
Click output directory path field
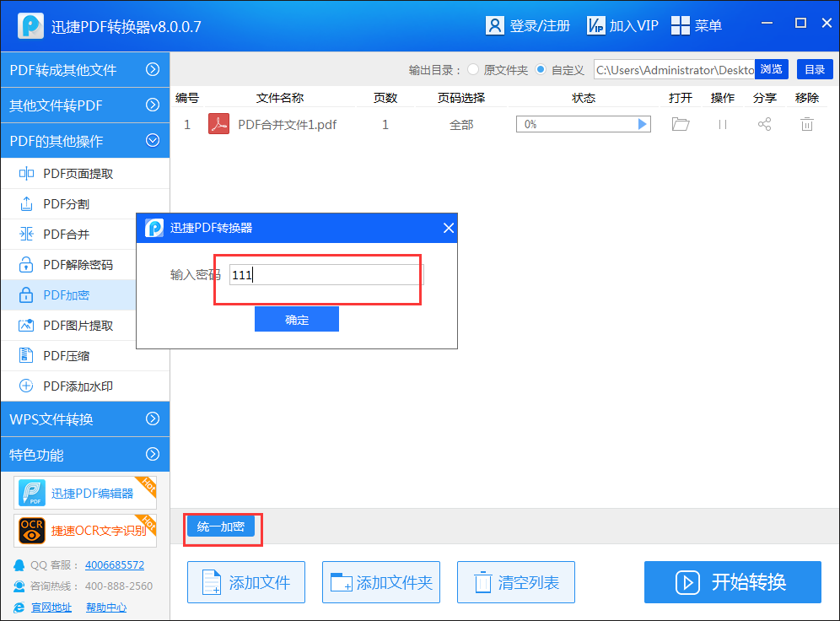pyautogui.click(x=675, y=70)
